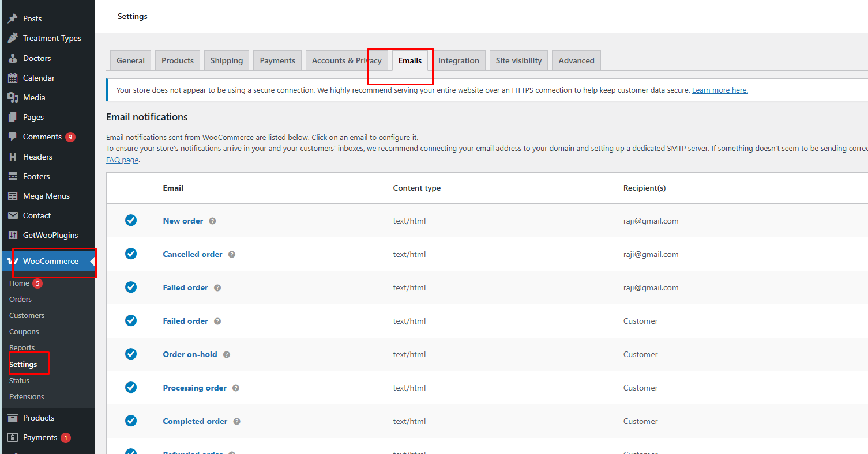Go to WooCommerce Home submenu
This screenshot has height=454, width=868.
coord(19,283)
